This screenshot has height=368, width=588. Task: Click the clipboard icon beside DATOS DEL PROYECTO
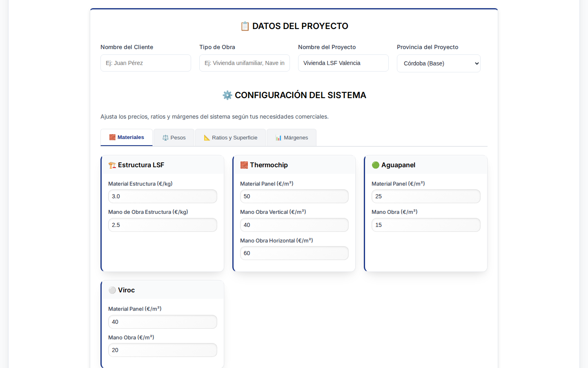click(x=245, y=26)
